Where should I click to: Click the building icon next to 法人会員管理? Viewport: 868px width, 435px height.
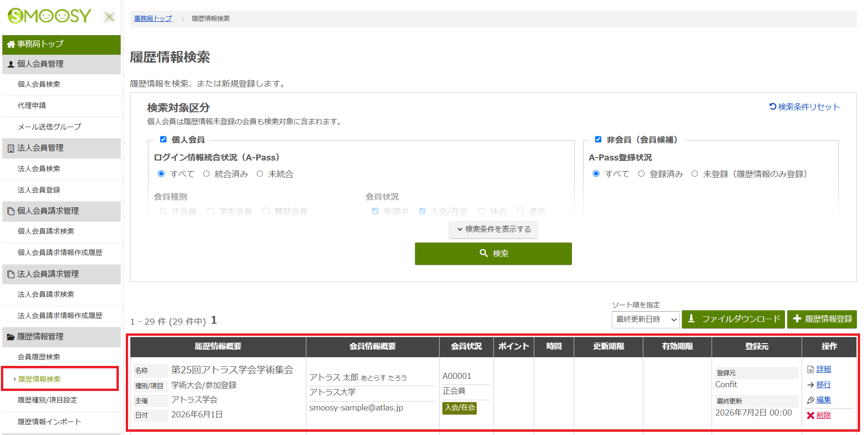11,148
